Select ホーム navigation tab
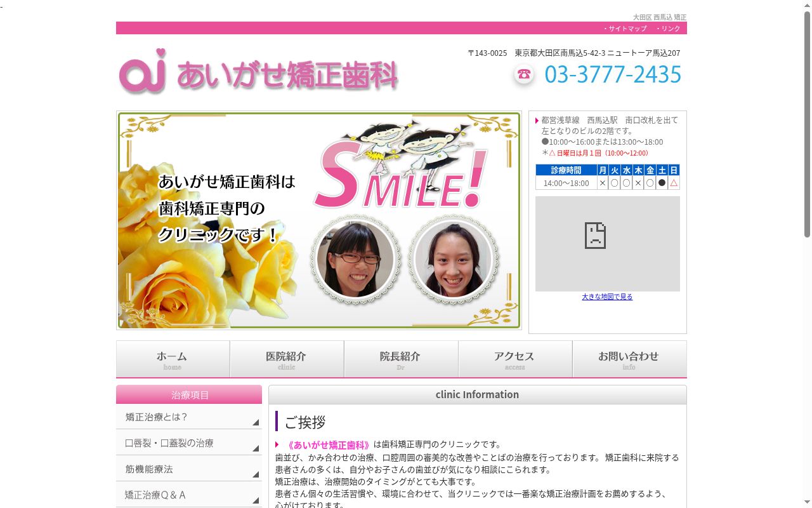Image resolution: width=812 pixels, height=508 pixels. tap(173, 359)
